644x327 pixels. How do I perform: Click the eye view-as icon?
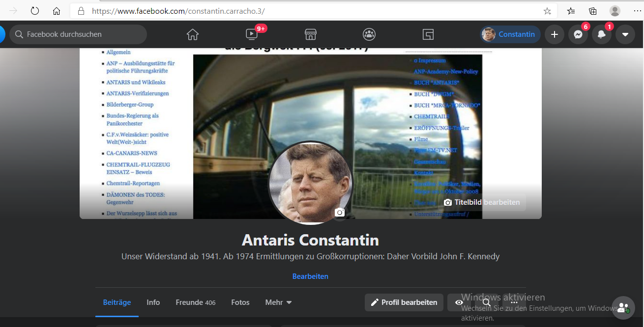click(x=459, y=302)
